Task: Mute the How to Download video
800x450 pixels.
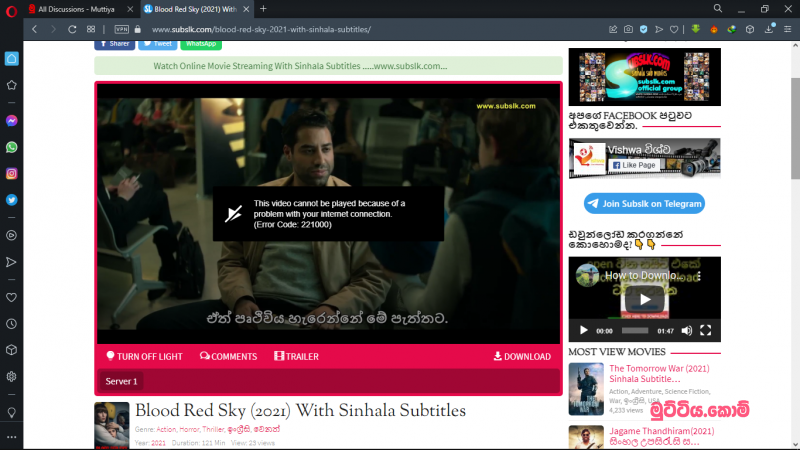Action: 687,331
